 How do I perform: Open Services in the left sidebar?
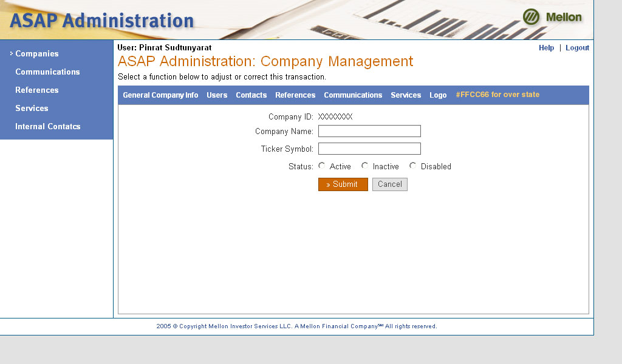pyautogui.click(x=32, y=108)
